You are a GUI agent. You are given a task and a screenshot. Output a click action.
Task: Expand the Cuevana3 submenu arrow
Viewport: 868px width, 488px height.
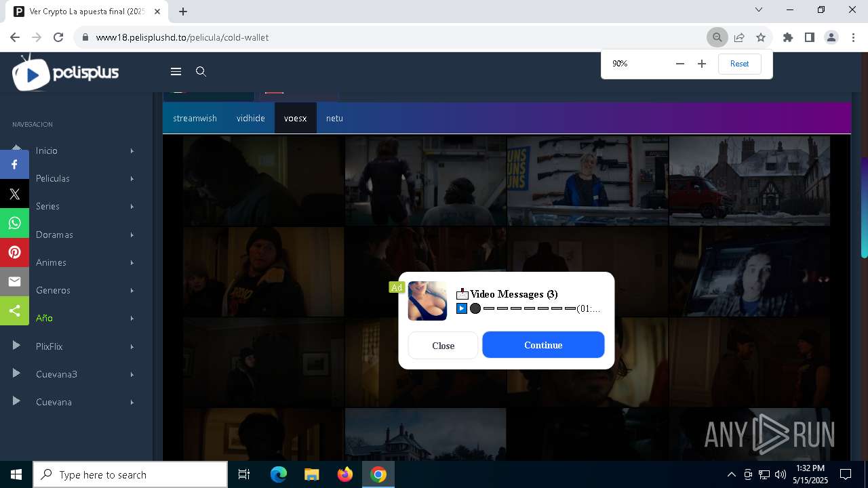132,374
